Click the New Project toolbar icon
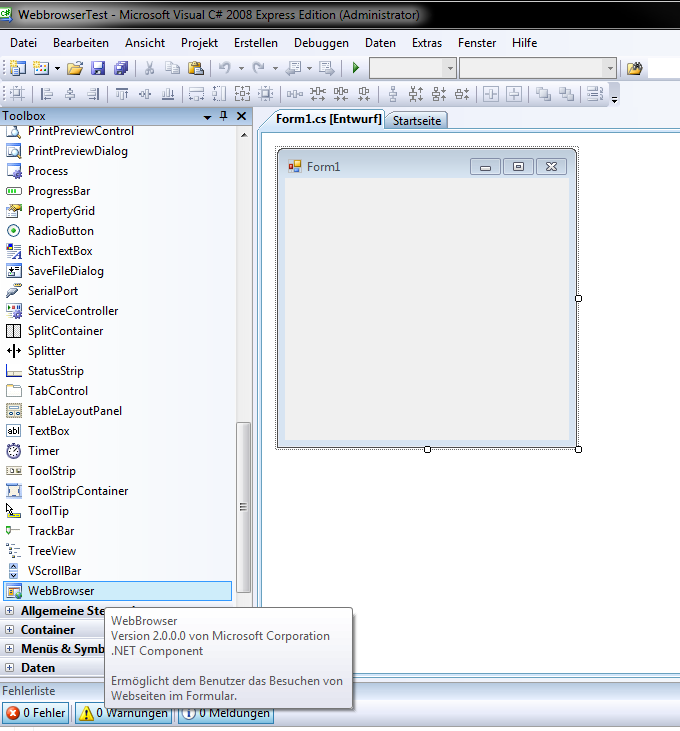 18,69
